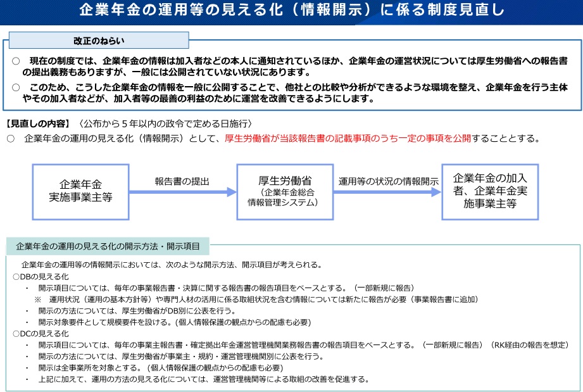Select the 企業年金の加入者 flow box on the right

(490, 191)
